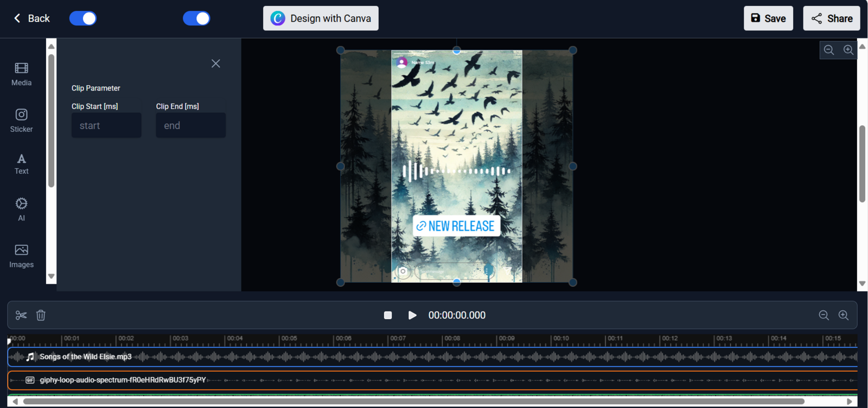Image resolution: width=868 pixels, height=408 pixels.
Task: Click the Design with Canva button
Action: [321, 18]
